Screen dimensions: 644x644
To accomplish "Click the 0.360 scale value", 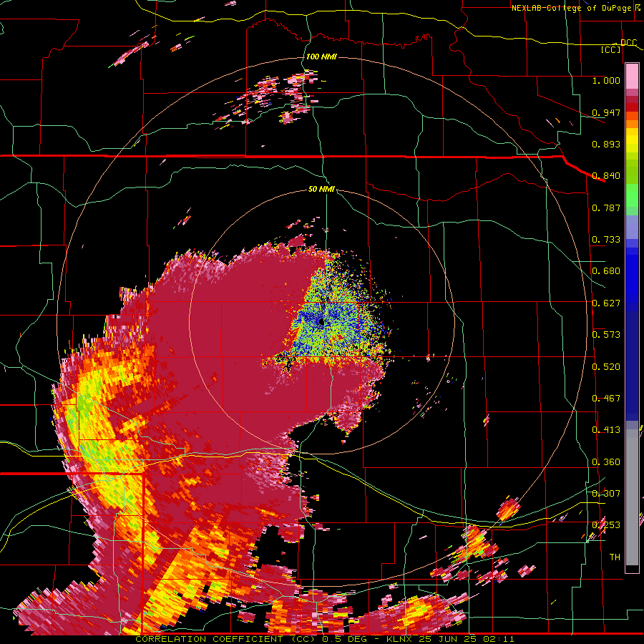I will [606, 462].
